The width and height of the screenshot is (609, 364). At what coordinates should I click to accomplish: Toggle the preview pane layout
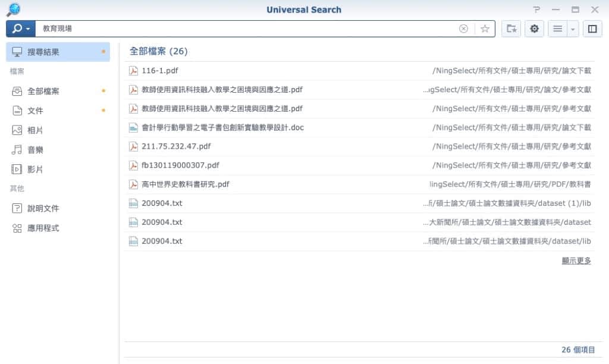point(592,29)
